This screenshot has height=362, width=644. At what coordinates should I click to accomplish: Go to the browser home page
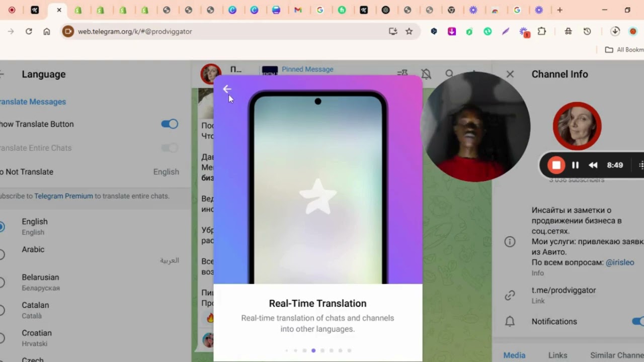pos(47,31)
